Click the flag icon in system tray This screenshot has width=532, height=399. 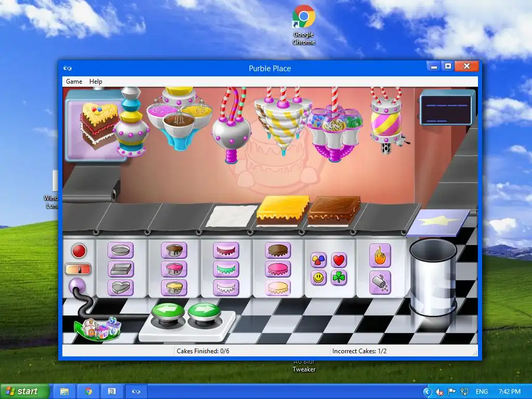(x=451, y=392)
